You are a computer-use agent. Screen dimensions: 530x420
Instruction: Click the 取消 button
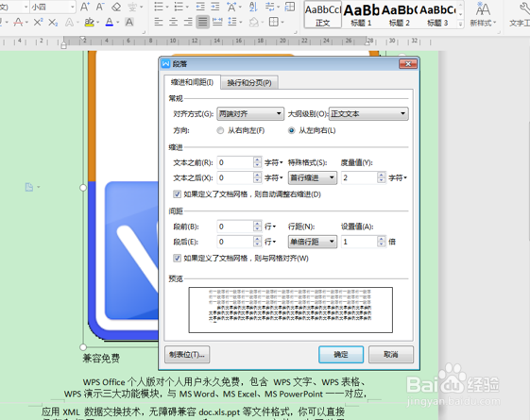[391, 355]
